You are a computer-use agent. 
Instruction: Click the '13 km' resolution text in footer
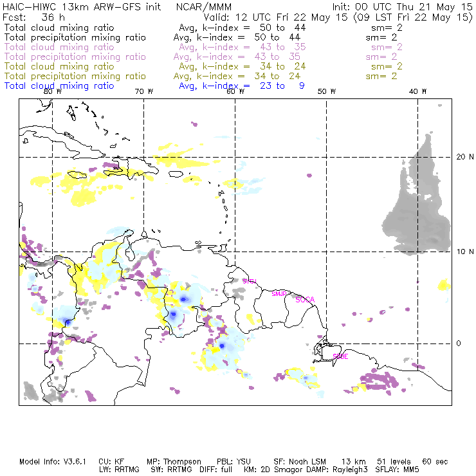(354, 462)
